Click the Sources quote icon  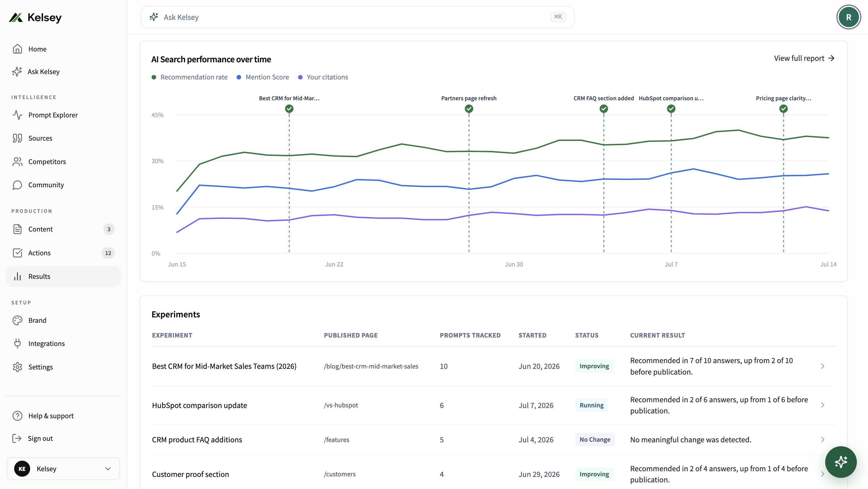pos(17,138)
